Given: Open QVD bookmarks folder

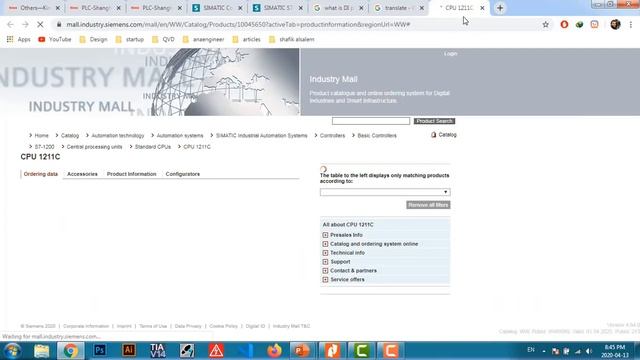Looking at the screenshot, I should [163, 39].
